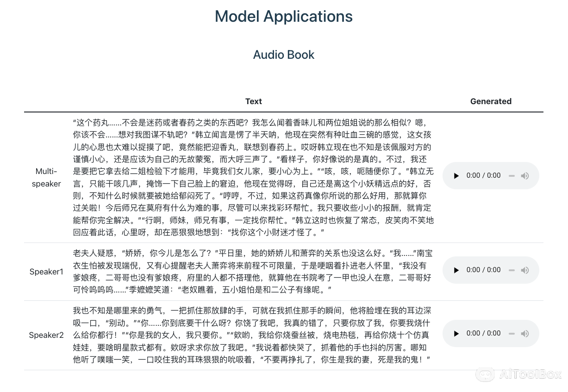
Task: Mute the Multi-speaker audio player
Action: click(x=524, y=176)
